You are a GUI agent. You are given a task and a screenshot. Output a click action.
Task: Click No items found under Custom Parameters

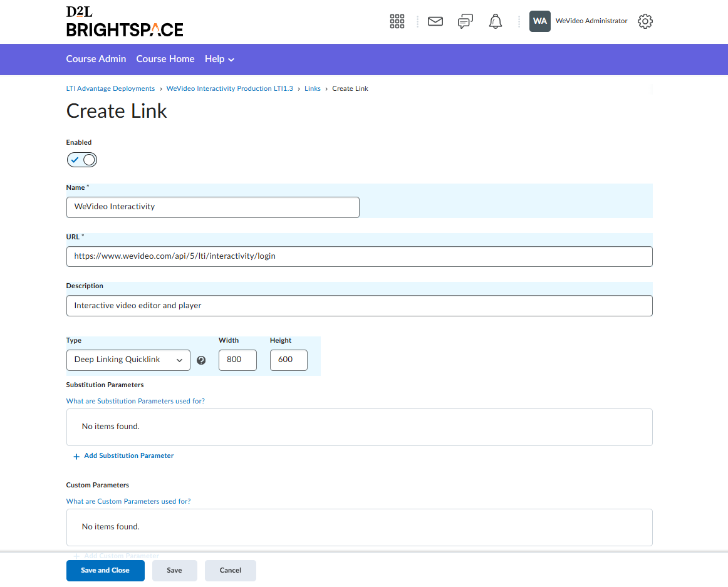point(110,527)
